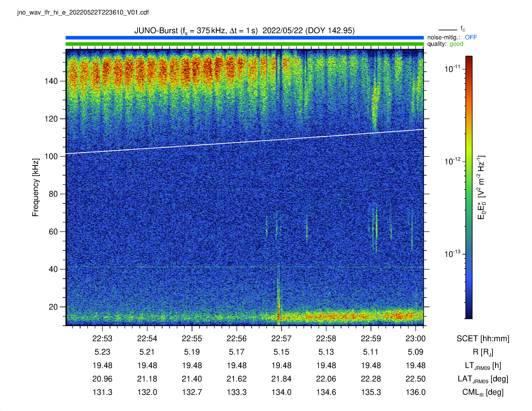The image size is (532, 411).
Task: Click the 23:00 time tick label
Action: coord(416,338)
